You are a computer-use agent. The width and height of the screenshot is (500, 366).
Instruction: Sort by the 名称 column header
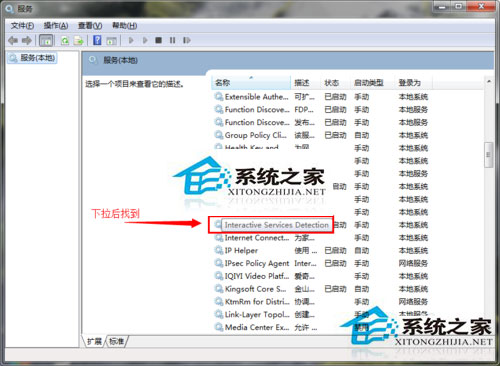coord(251,83)
